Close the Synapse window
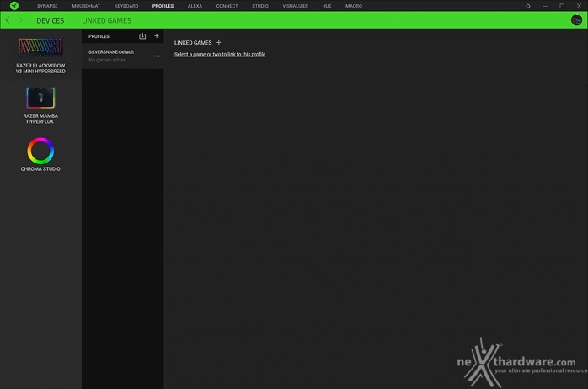 coord(579,6)
